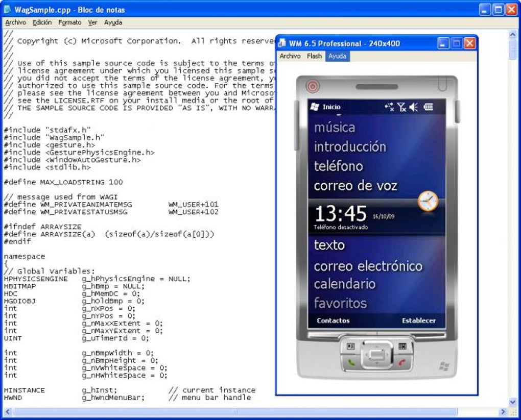The width and height of the screenshot is (521, 420).
Task: Select teléfono on the phone screen
Action: pos(338,166)
